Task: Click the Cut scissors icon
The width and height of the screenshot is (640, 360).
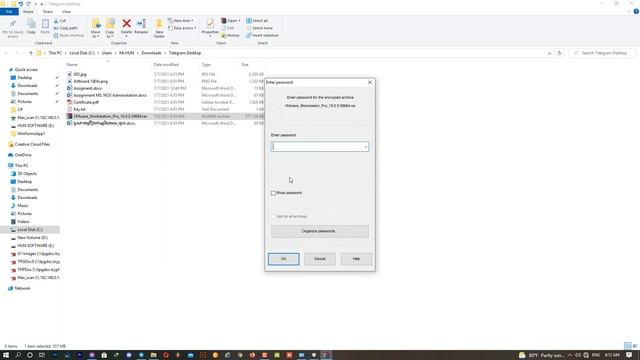Action: (56, 21)
